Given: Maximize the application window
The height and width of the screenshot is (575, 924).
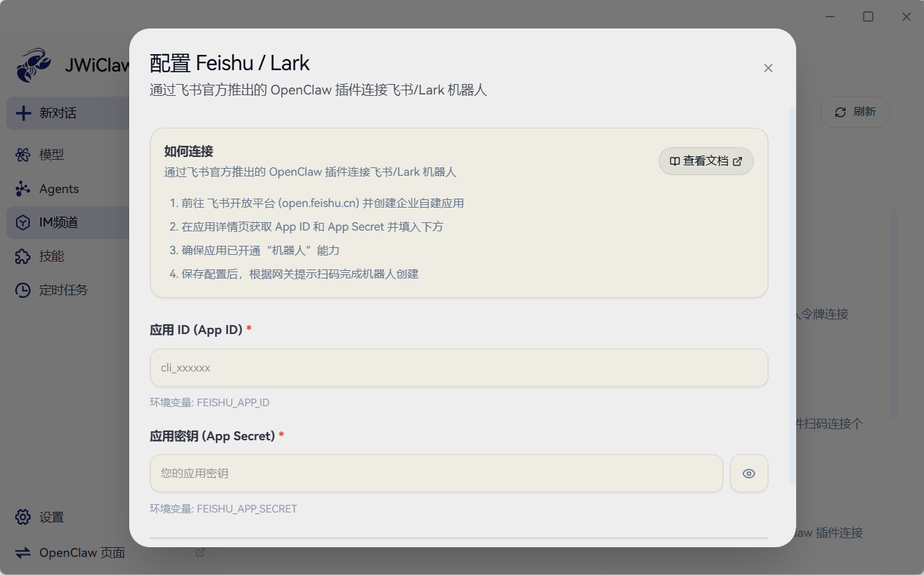Looking at the screenshot, I should coord(868,17).
